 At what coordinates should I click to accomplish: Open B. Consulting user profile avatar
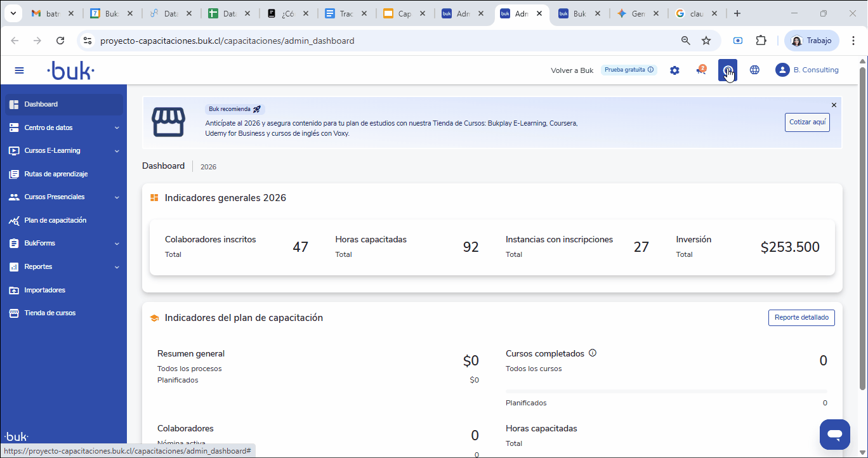click(782, 70)
